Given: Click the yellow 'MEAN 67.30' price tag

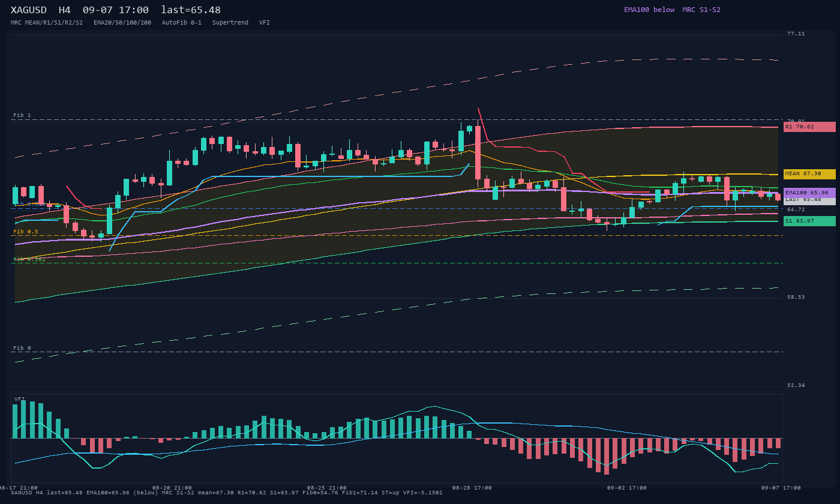Looking at the screenshot, I should 809,174.
